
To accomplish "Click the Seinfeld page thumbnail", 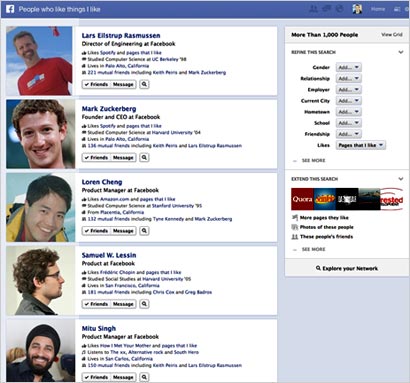I will click(325, 199).
